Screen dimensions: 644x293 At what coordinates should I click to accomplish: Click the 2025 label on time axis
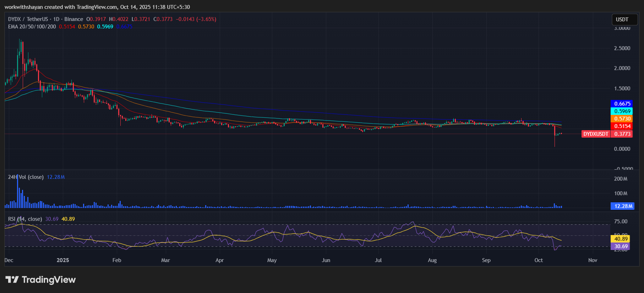click(x=63, y=260)
